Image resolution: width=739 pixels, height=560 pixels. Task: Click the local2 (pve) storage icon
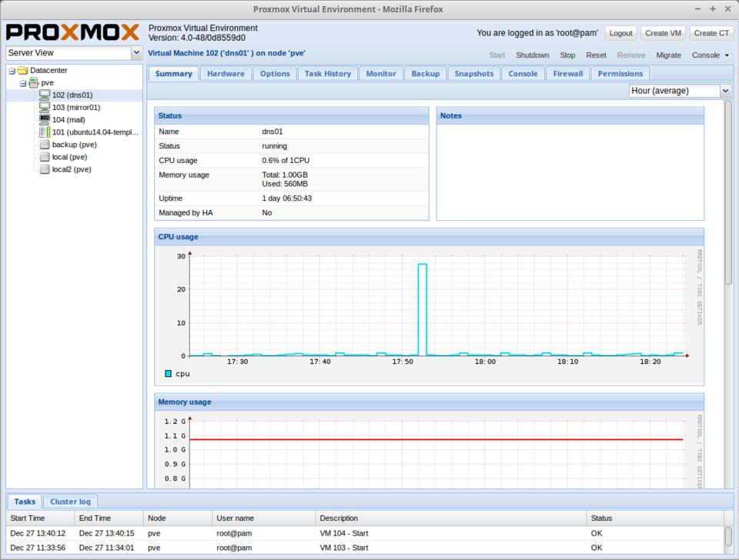(45, 169)
